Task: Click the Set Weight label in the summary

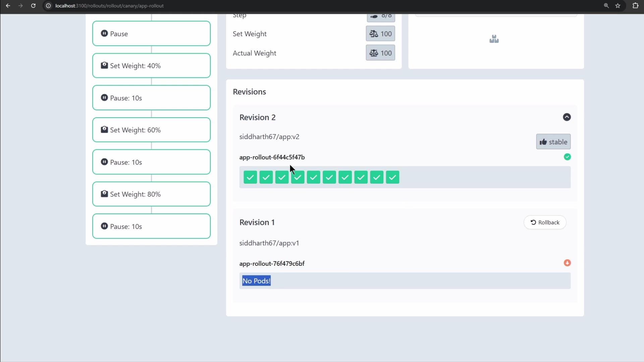Action: [250, 34]
